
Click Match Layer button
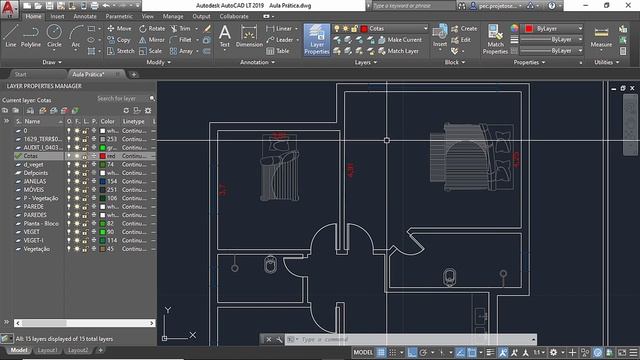coord(398,51)
